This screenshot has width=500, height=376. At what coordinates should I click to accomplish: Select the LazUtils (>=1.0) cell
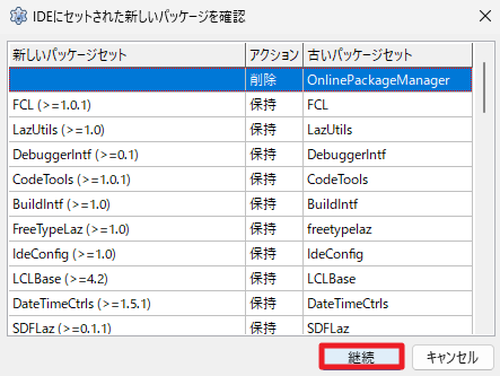[127, 130]
